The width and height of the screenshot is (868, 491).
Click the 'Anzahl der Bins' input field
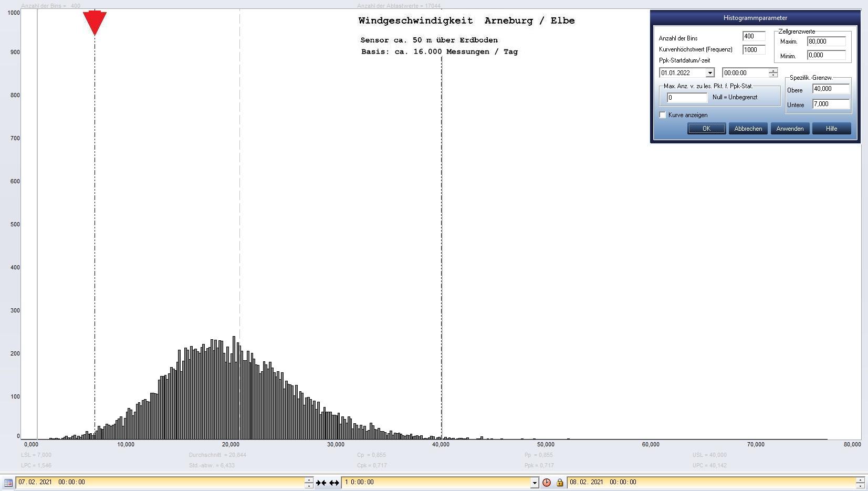tap(754, 36)
